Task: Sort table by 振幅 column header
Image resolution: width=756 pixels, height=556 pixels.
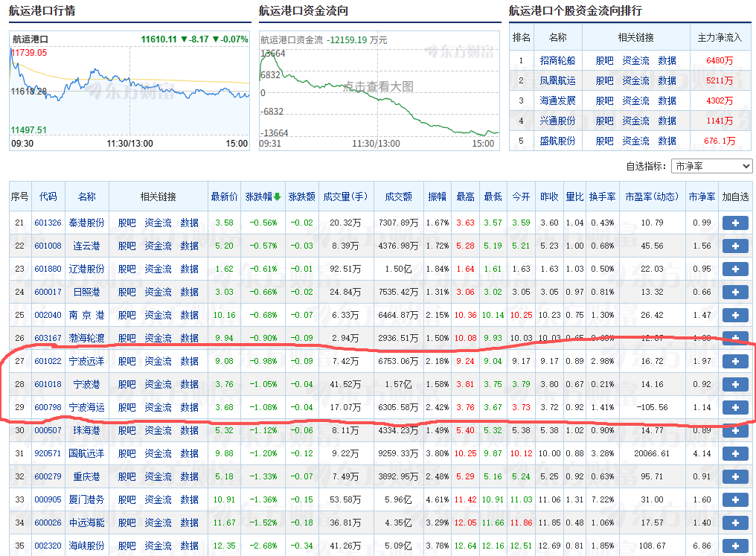Action: click(x=438, y=196)
